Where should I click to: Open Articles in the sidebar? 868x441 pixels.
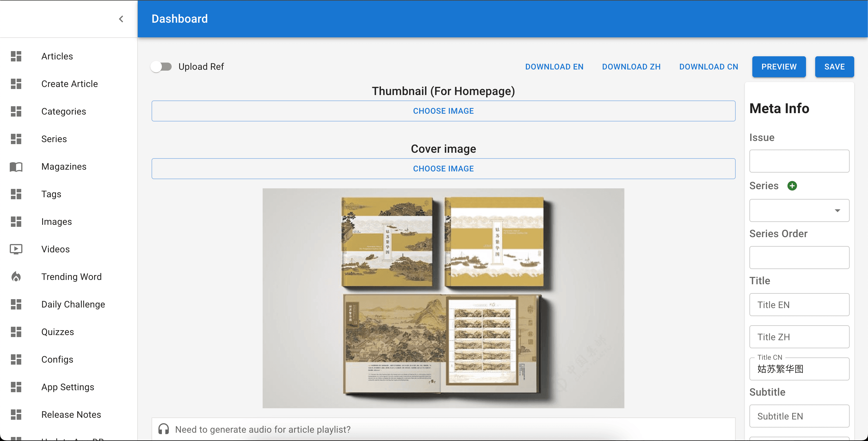tap(69, 56)
